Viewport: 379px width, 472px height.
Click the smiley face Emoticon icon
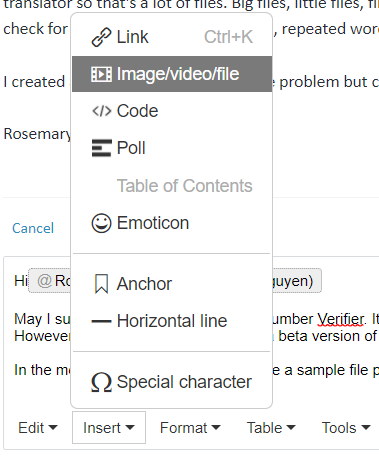[101, 223]
